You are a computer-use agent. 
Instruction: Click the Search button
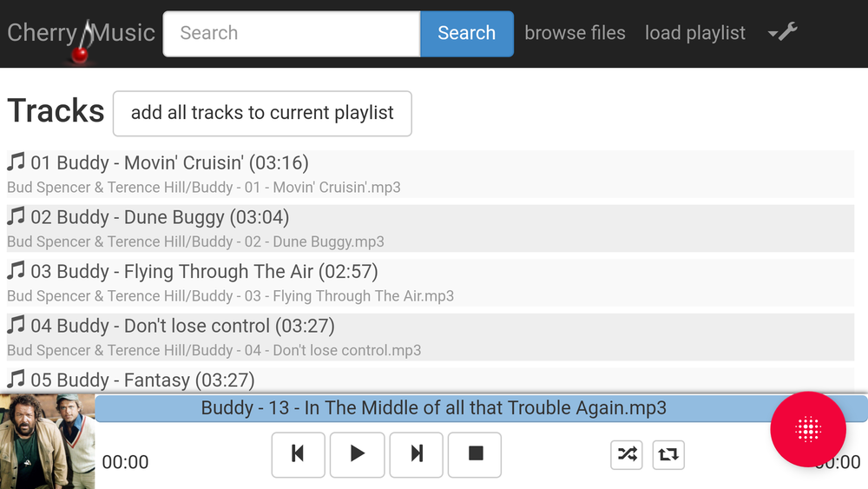coord(466,34)
